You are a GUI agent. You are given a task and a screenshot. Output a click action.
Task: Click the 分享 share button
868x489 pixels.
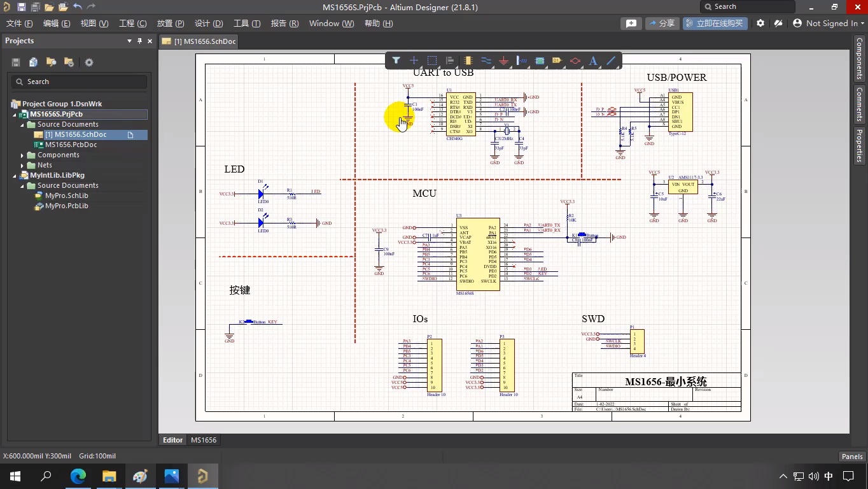pos(662,24)
